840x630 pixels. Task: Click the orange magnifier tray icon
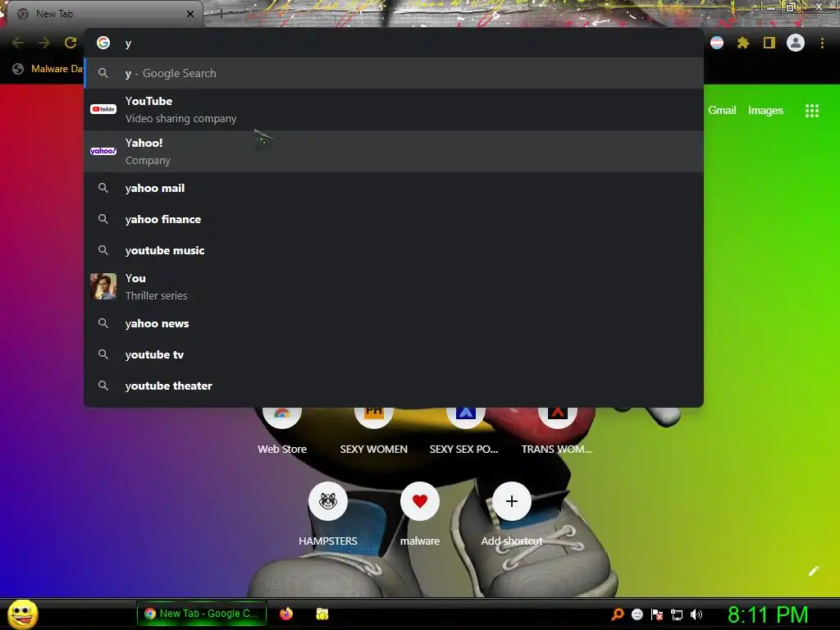[617, 614]
